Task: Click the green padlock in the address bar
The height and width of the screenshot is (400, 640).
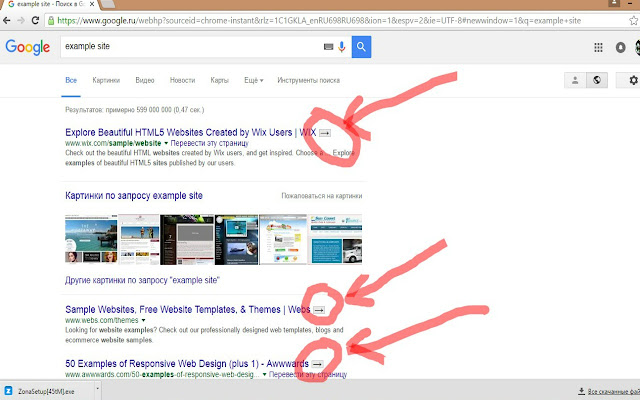Action: tap(51, 21)
